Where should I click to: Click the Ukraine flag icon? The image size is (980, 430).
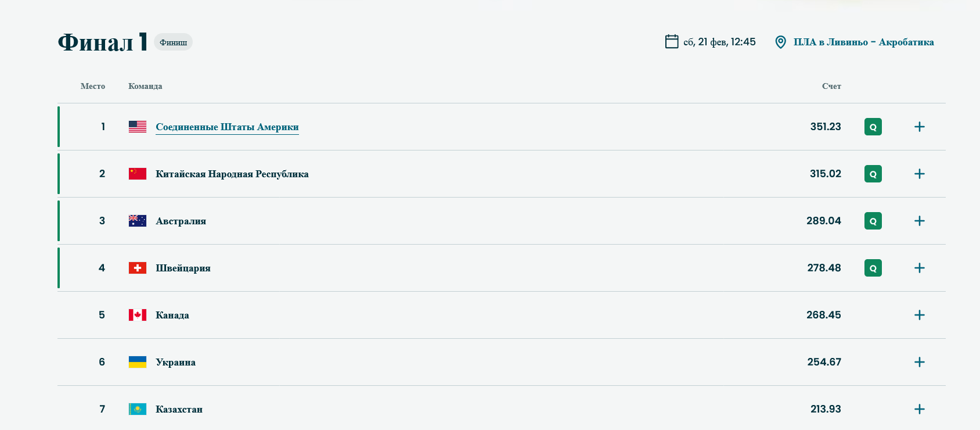[x=138, y=362]
